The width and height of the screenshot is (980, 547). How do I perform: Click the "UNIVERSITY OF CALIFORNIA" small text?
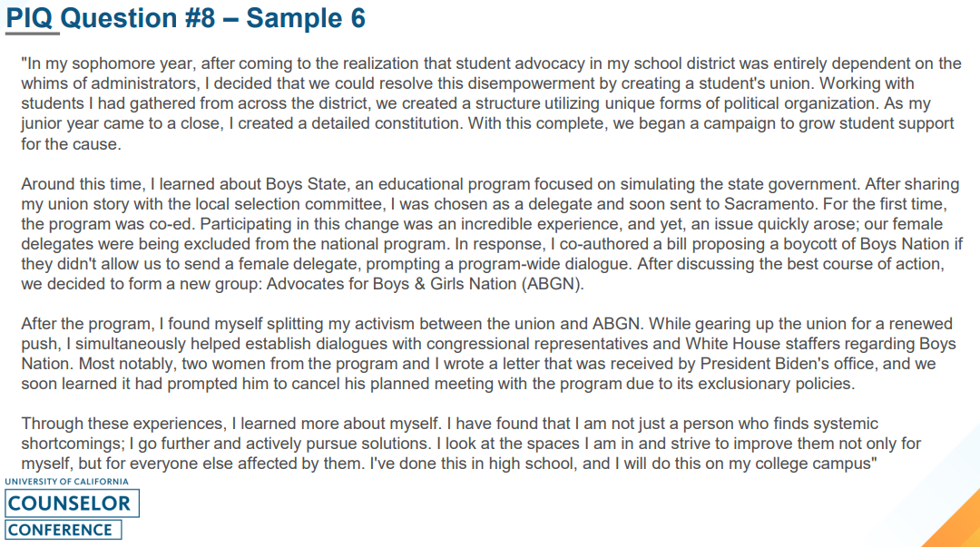[x=65, y=482]
